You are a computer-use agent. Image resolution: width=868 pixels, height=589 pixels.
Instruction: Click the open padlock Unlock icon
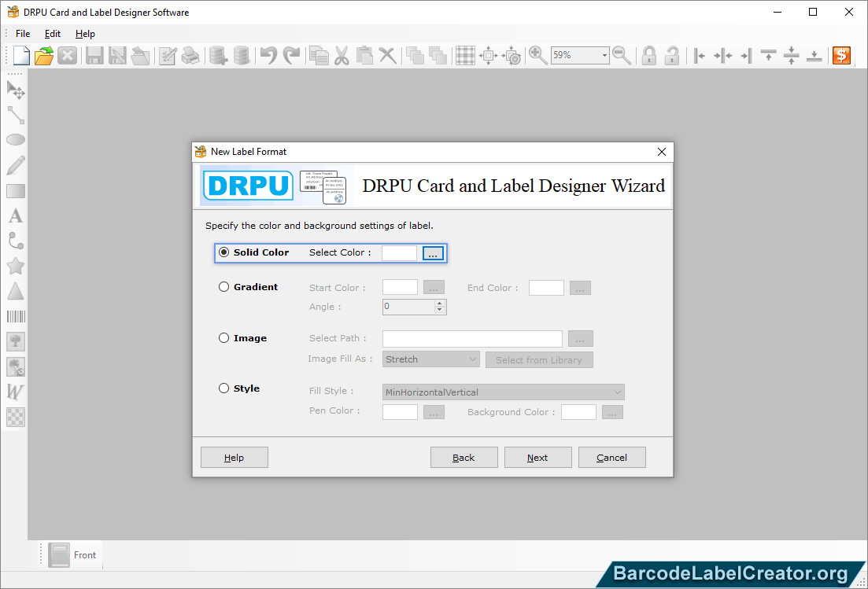[x=672, y=55]
